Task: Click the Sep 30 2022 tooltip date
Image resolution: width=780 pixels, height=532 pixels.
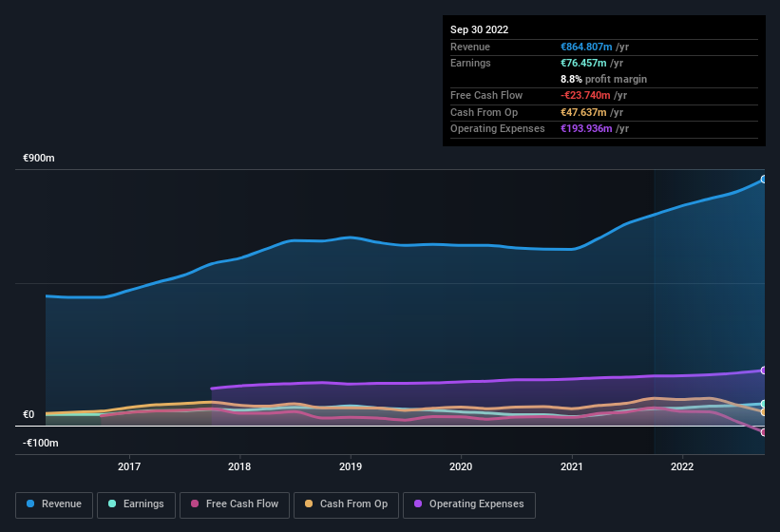Action: (x=479, y=29)
